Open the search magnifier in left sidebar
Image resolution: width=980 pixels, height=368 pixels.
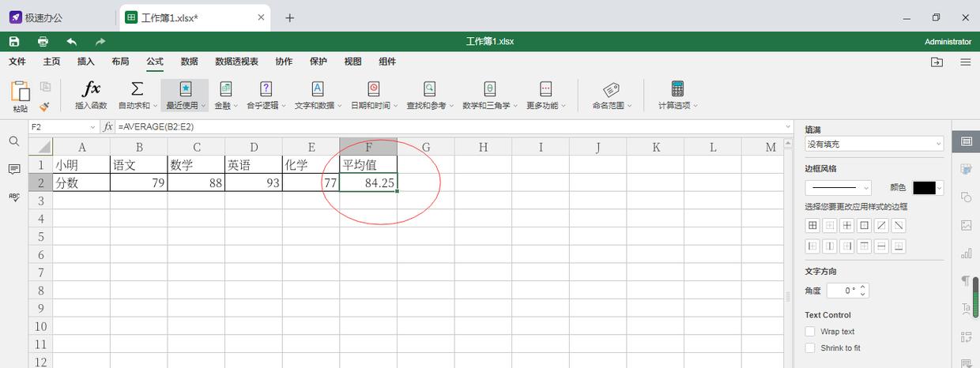[14, 141]
